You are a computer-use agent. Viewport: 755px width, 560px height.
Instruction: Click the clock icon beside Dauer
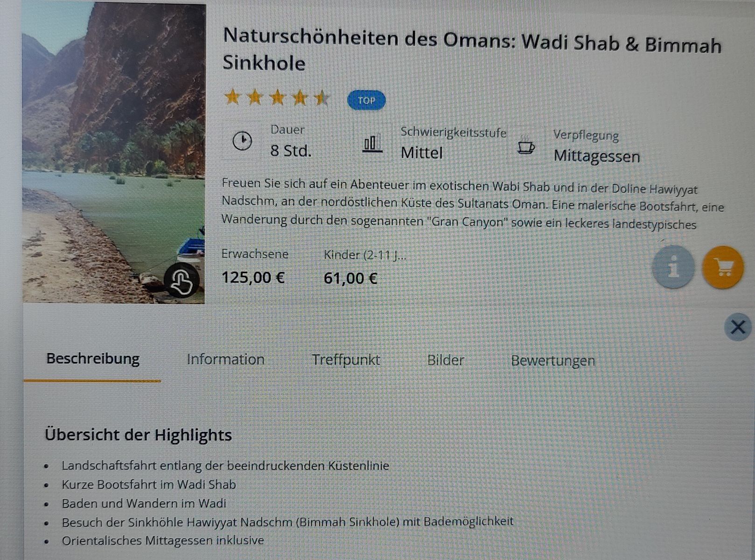click(242, 140)
